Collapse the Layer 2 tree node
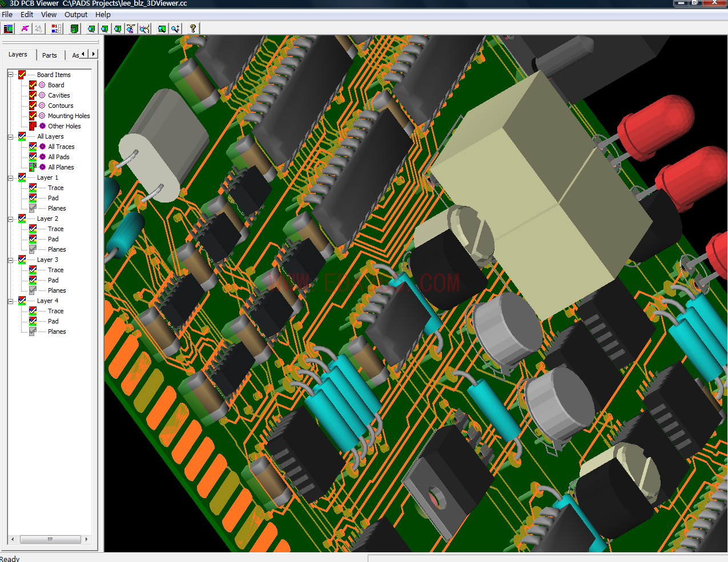The width and height of the screenshot is (728, 562). pos(10,219)
